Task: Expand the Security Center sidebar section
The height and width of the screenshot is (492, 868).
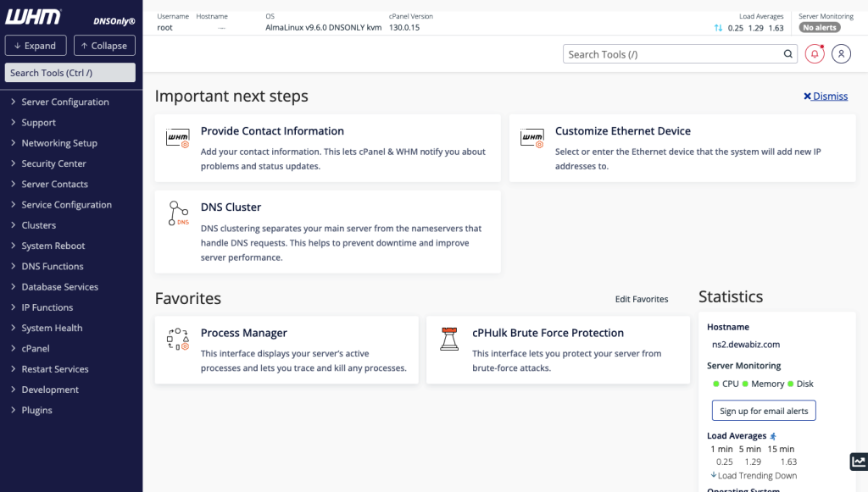Action: tap(53, 163)
